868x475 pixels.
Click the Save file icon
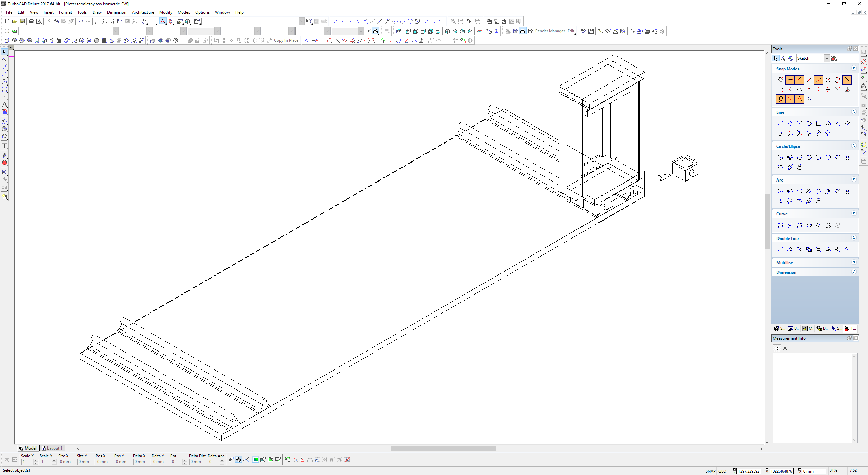coord(22,21)
